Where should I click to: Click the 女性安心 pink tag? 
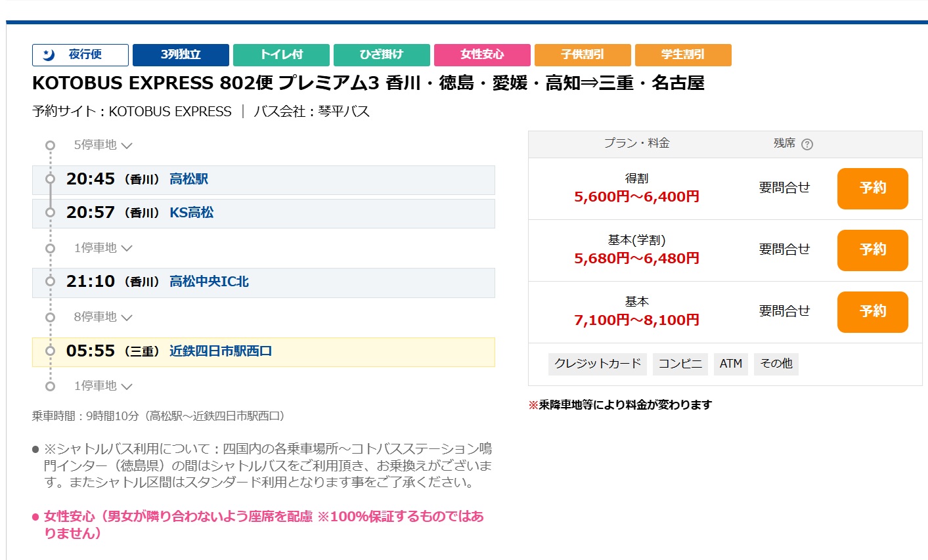click(x=482, y=55)
